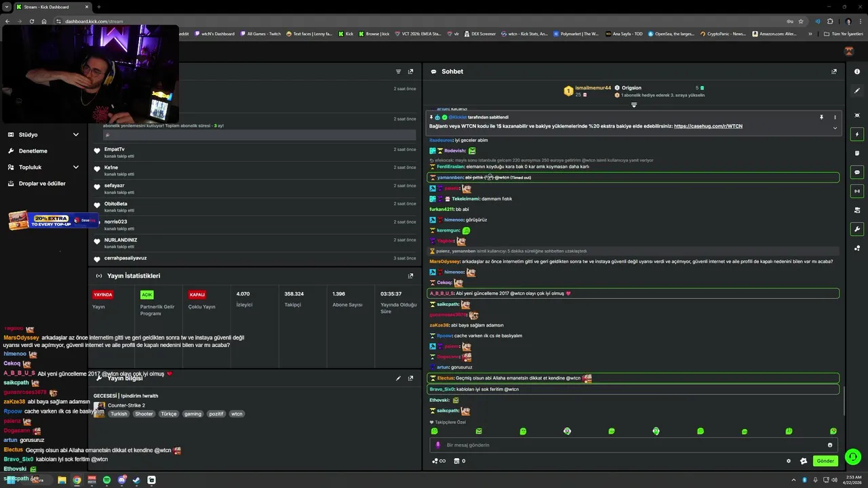
Task: Open chat settings gear icon
Action: click(x=789, y=461)
